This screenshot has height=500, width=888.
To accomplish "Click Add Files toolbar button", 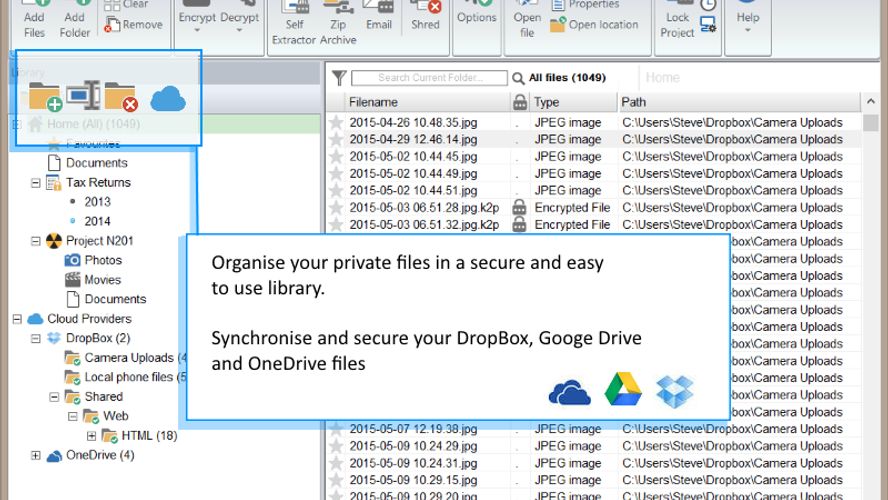I will point(34,19).
